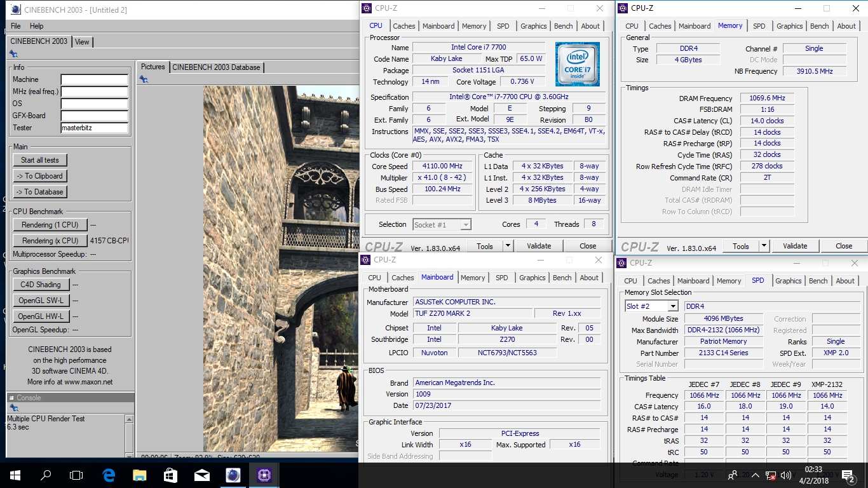
Task: Click the taskbar search magnifier icon
Action: pyautogui.click(x=46, y=475)
